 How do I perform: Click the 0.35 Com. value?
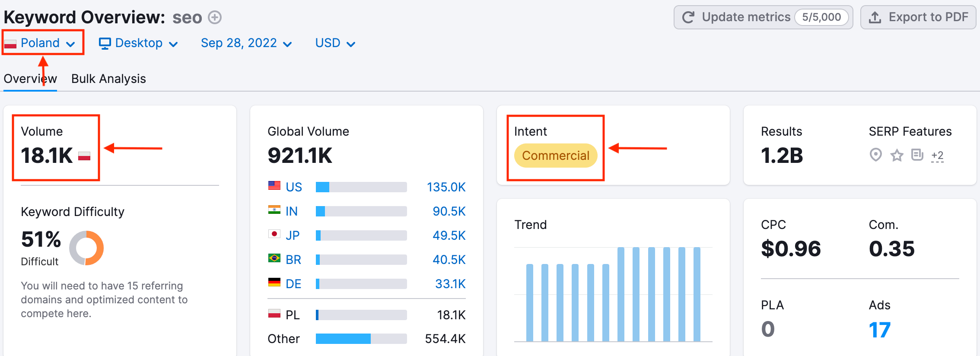click(891, 249)
